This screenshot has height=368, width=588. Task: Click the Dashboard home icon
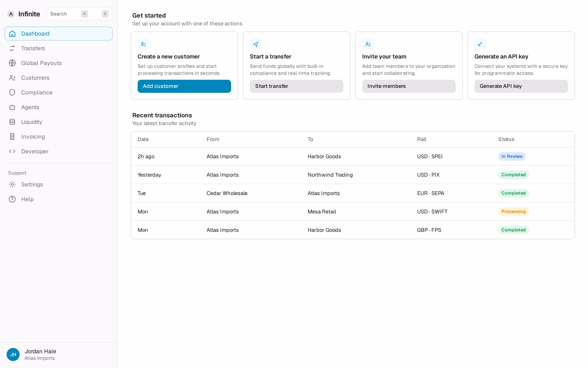click(x=12, y=34)
